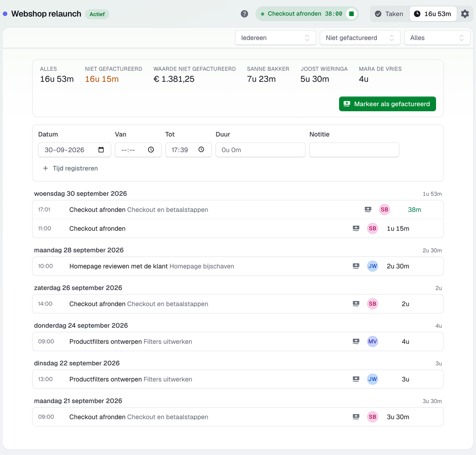Viewport: 476px width, 455px height.
Task: Click Sanne Bakker 7u 23m summary
Action: click(268, 75)
